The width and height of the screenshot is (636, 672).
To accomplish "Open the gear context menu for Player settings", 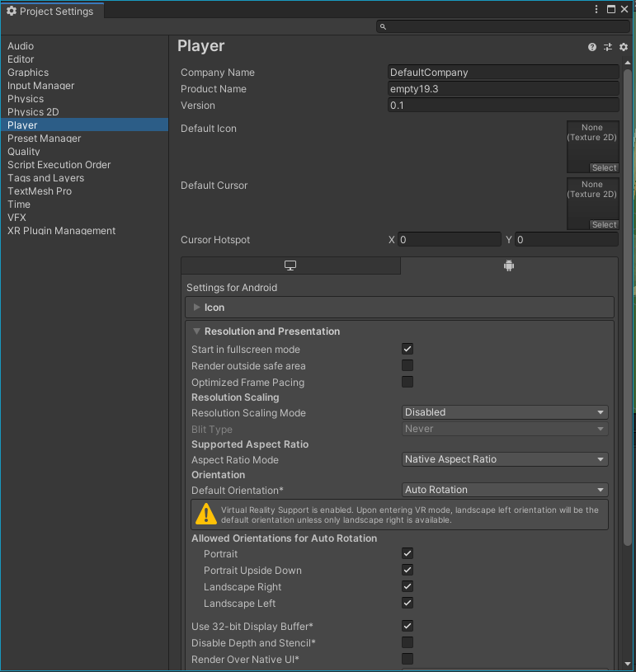I will pyautogui.click(x=624, y=47).
